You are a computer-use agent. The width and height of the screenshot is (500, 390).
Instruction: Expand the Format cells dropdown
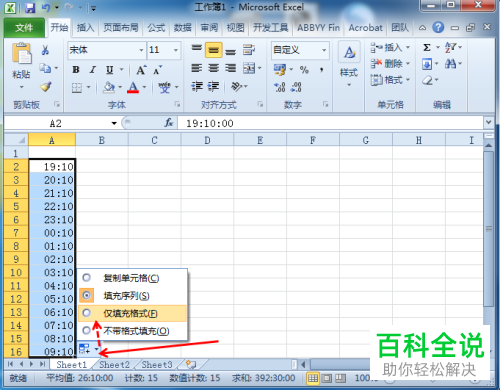(408, 80)
